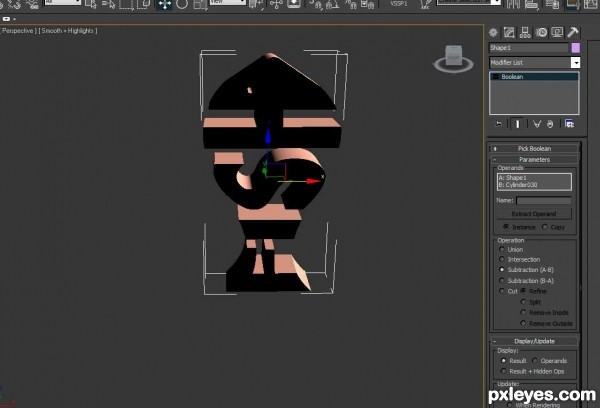600x408 pixels.
Task: Collapse the Parameters rollout
Action: tap(535, 160)
